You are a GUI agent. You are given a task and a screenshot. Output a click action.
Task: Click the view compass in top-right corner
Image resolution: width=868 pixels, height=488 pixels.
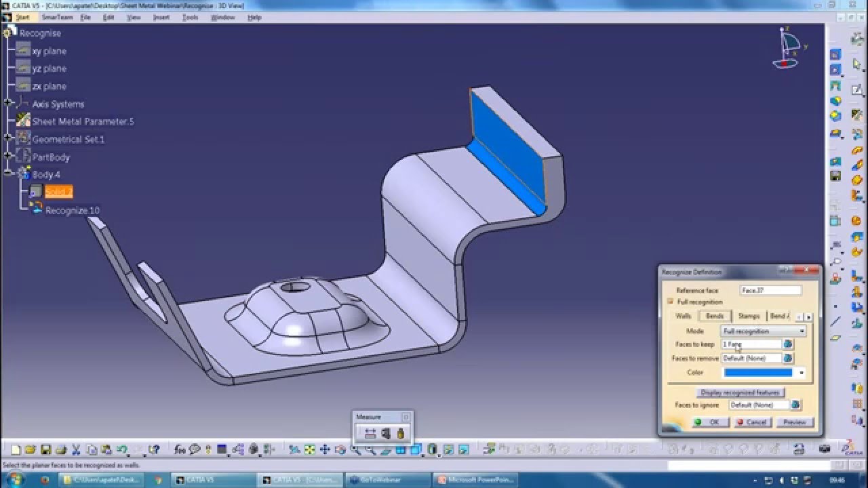tap(789, 49)
